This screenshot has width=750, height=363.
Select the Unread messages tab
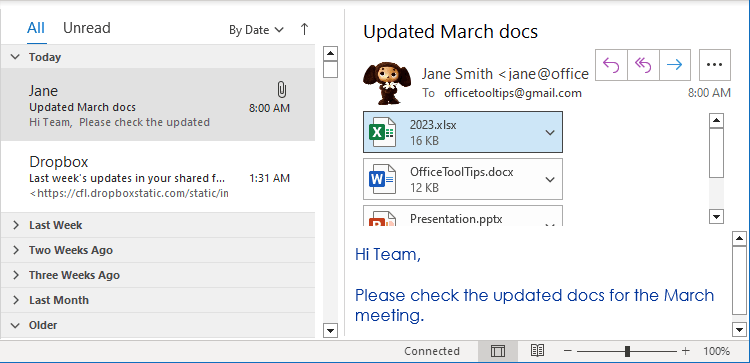pos(87,28)
